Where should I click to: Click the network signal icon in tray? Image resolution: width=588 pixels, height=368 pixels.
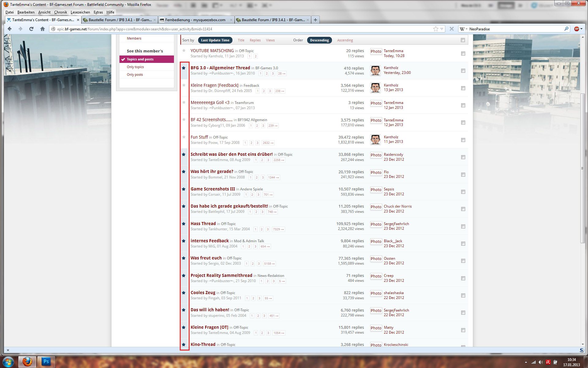click(x=534, y=362)
